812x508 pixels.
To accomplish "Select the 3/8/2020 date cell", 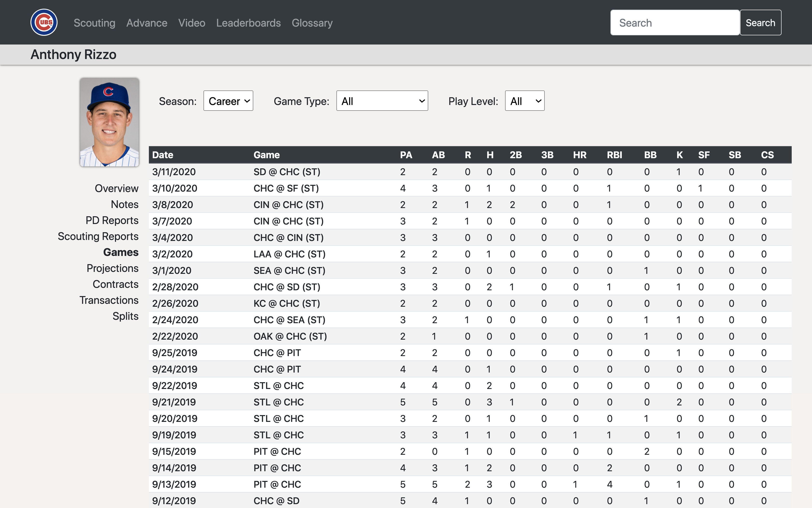I will click(173, 205).
